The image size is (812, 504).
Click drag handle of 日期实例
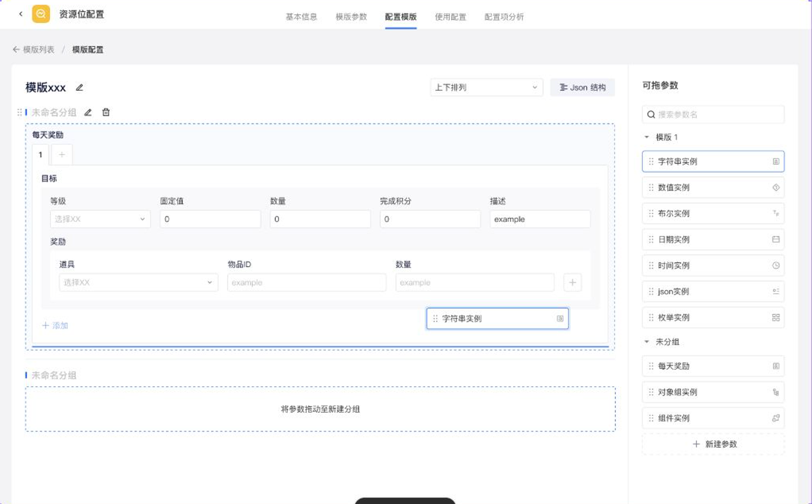pos(651,240)
